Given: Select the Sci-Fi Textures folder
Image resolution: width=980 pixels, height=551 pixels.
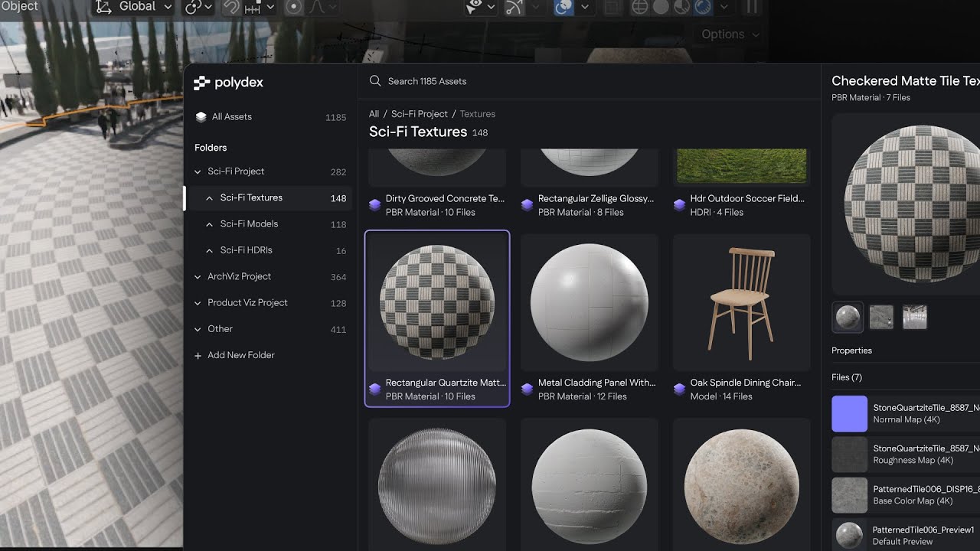Looking at the screenshot, I should click(268, 197).
